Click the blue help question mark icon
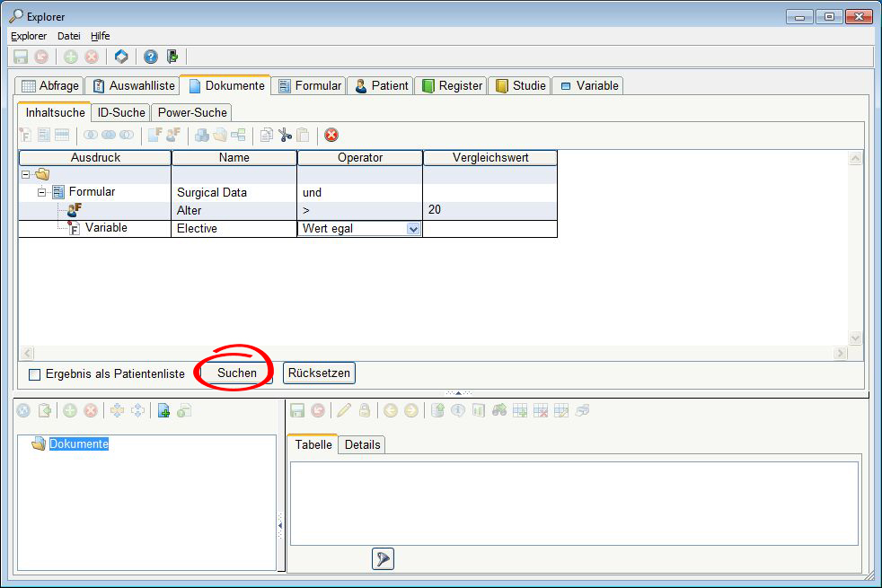 click(x=150, y=57)
